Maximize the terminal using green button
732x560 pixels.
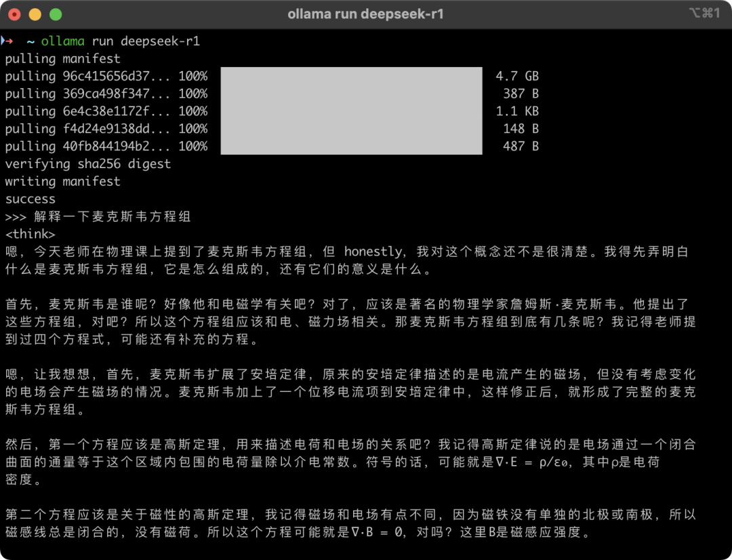pyautogui.click(x=56, y=14)
